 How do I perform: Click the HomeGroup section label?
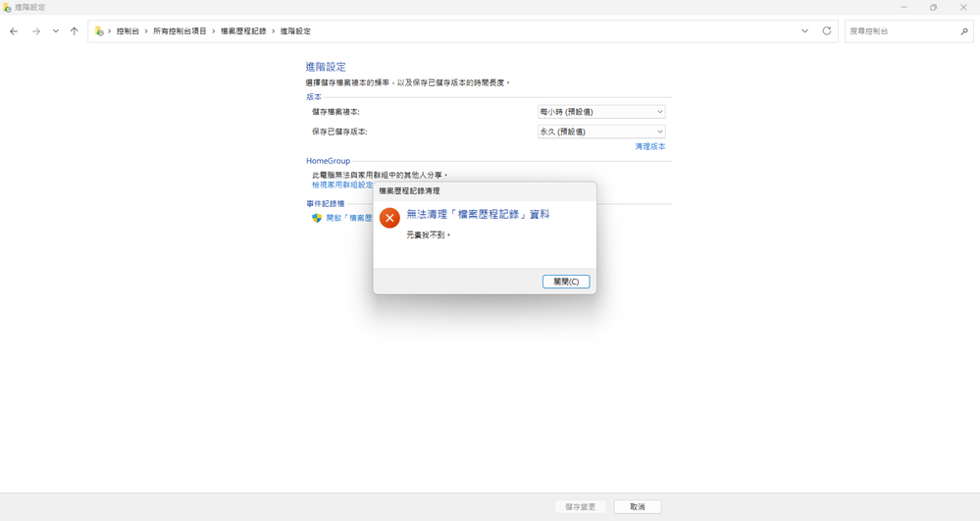click(x=328, y=161)
